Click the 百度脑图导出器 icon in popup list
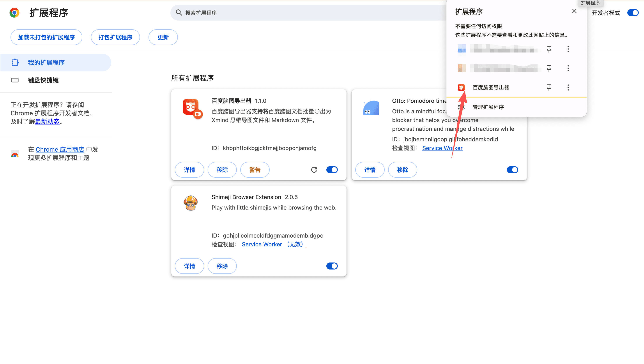Viewport: 644px width, 364px height. [x=461, y=87]
